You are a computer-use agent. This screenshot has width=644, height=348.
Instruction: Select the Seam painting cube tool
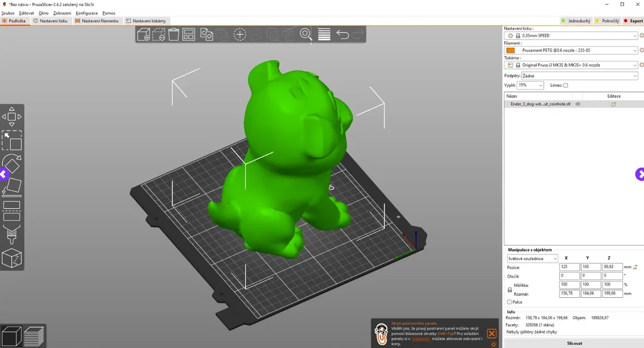click(12, 258)
